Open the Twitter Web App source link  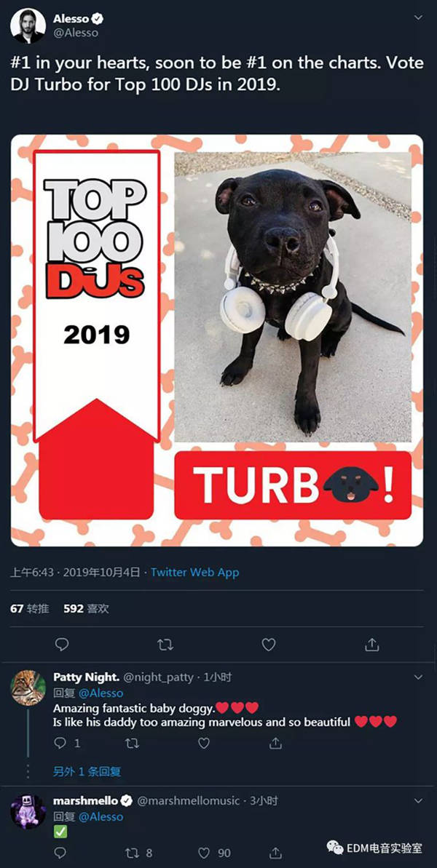[195, 573]
